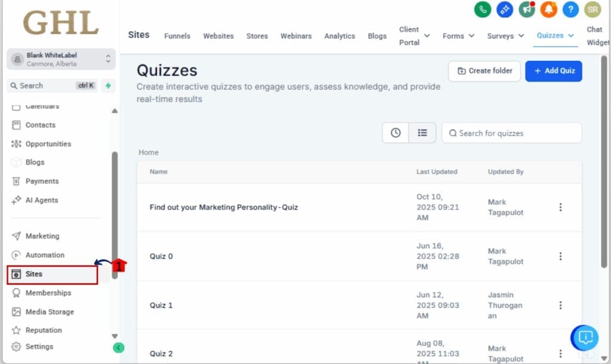
Task: Click the Create folder button
Action: [x=484, y=70]
